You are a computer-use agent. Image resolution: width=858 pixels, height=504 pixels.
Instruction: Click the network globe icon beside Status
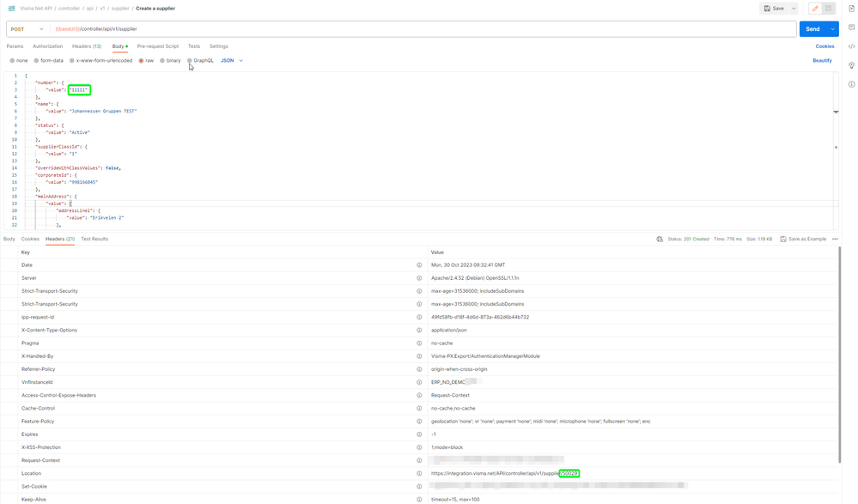660,240
